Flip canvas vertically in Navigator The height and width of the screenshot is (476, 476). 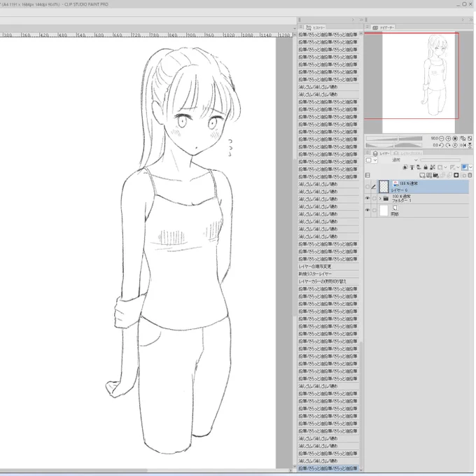pos(470,146)
